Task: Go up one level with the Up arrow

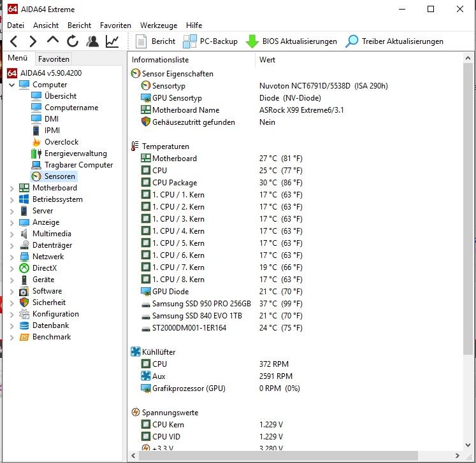Action: pyautogui.click(x=53, y=40)
